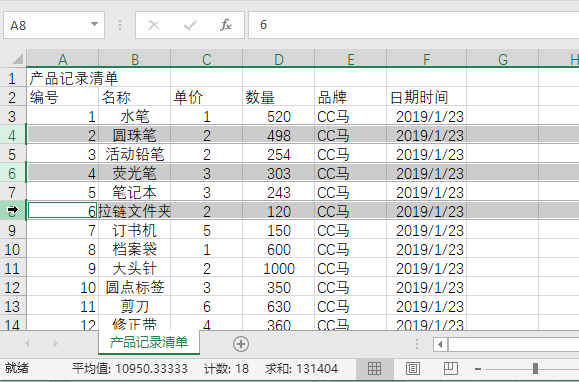Click next sheet navigation arrow
Viewport: 579px width, 382px height.
55,344
